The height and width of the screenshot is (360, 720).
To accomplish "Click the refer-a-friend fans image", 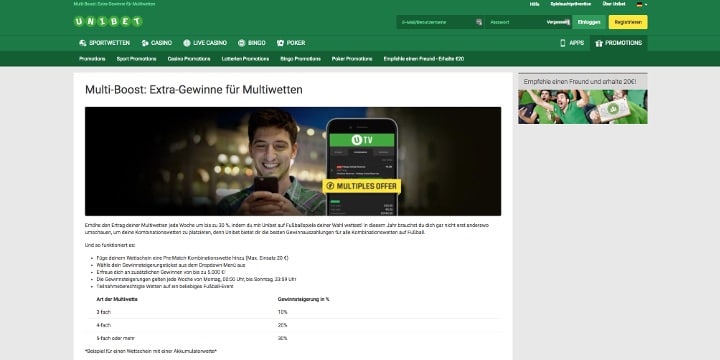I will coord(583,107).
